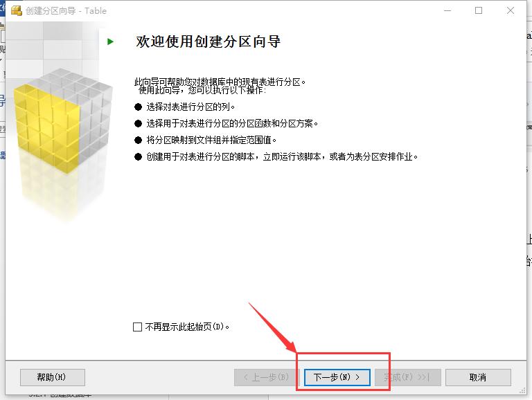Click the 创建分区向导 - Table title text
Image resolution: width=532 pixels, height=400 pixels.
pos(66,11)
